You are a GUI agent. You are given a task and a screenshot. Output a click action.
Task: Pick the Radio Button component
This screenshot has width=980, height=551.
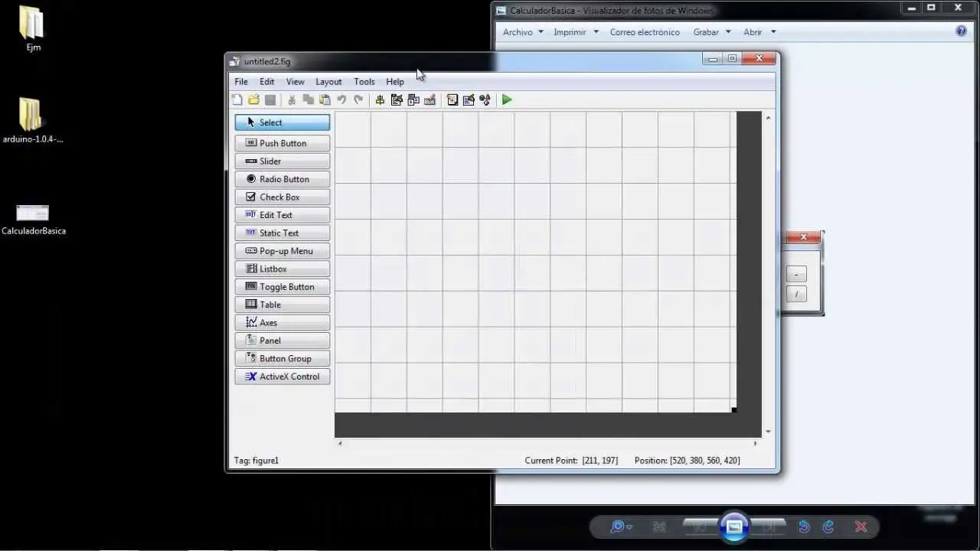click(x=283, y=179)
